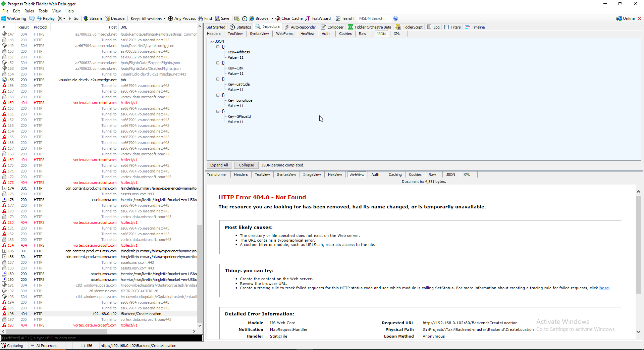Click the Expand All button
The width and height of the screenshot is (644, 350).
219,165
